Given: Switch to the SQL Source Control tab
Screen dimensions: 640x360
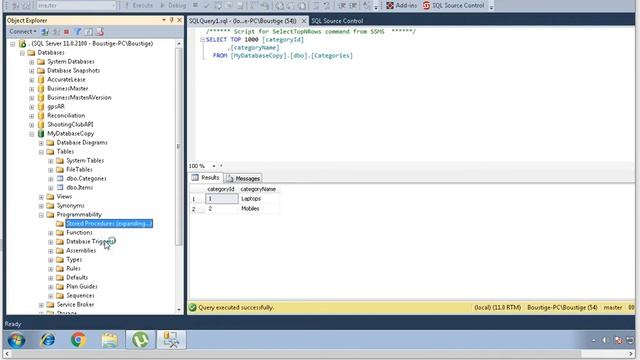Looking at the screenshot, I should click(337, 21).
